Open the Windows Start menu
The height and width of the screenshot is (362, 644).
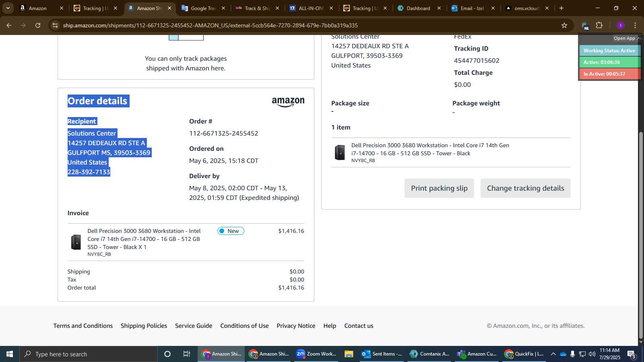pyautogui.click(x=10, y=354)
